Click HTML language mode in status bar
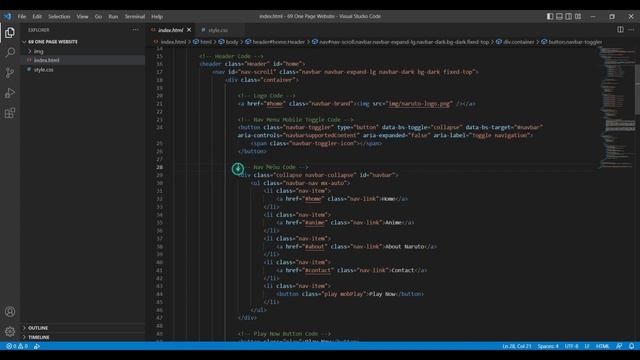640x360 pixels. pyautogui.click(x=602, y=346)
